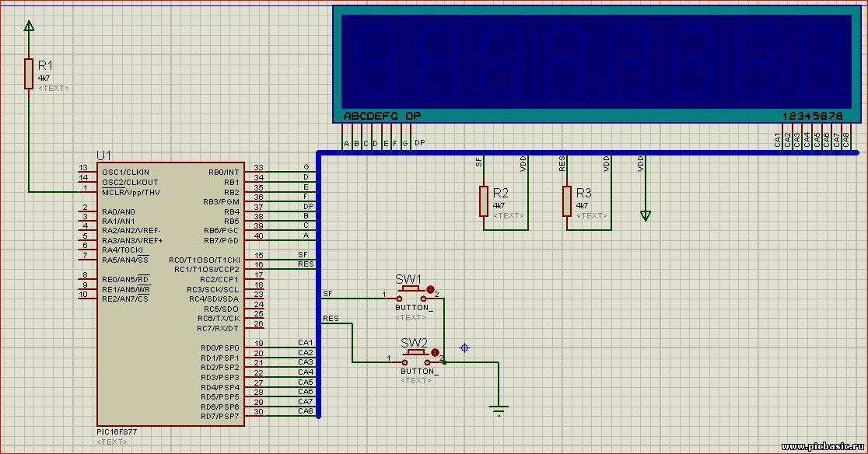The height and width of the screenshot is (454, 868).
Task: Click the RE2/AN7/CS pin label
Action: [x=125, y=299]
